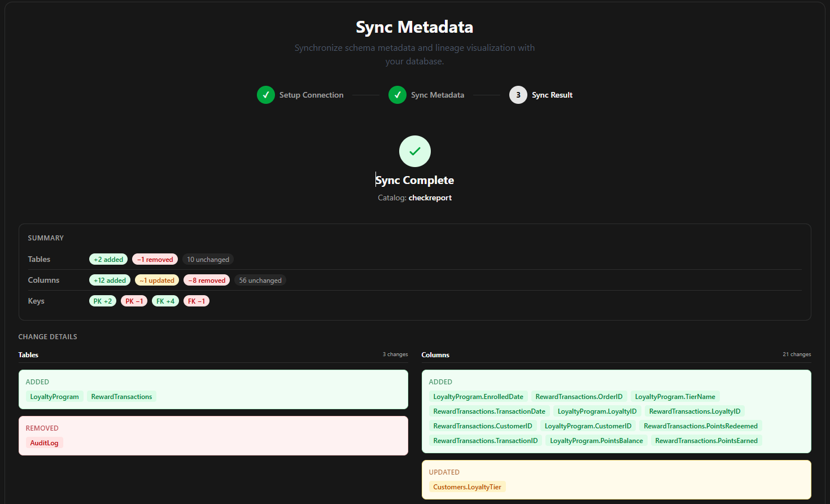Click the LoyaltyProgram.TierName column chip
This screenshot has width=830, height=504.
point(675,396)
